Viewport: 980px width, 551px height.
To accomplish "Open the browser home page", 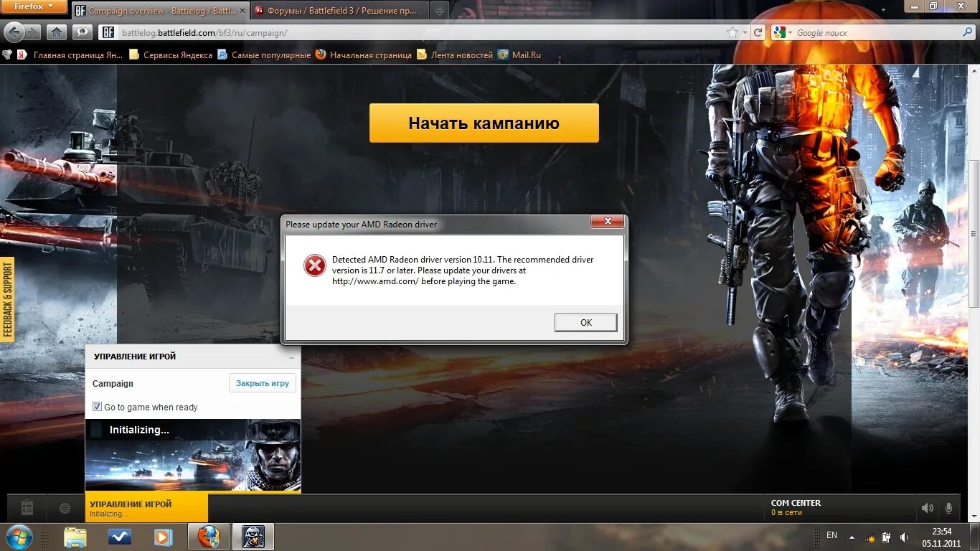I will [57, 32].
